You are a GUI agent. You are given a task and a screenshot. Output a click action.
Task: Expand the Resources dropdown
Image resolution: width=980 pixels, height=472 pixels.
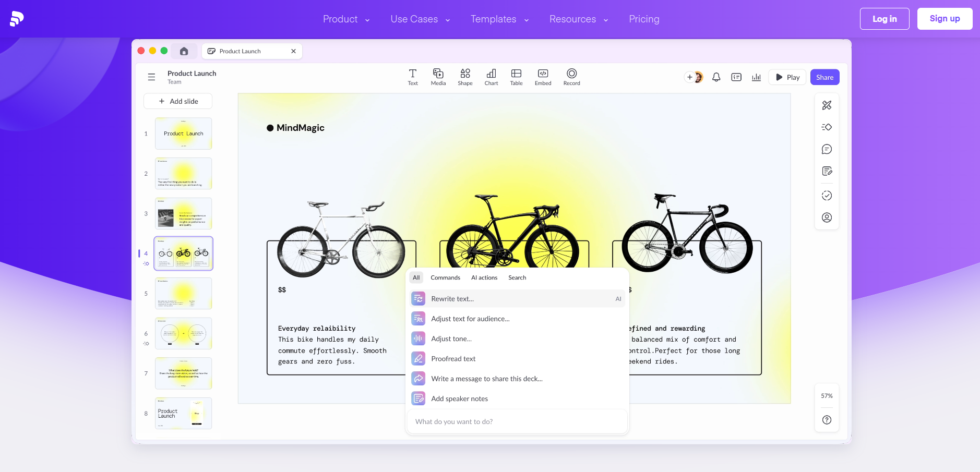click(x=579, y=19)
